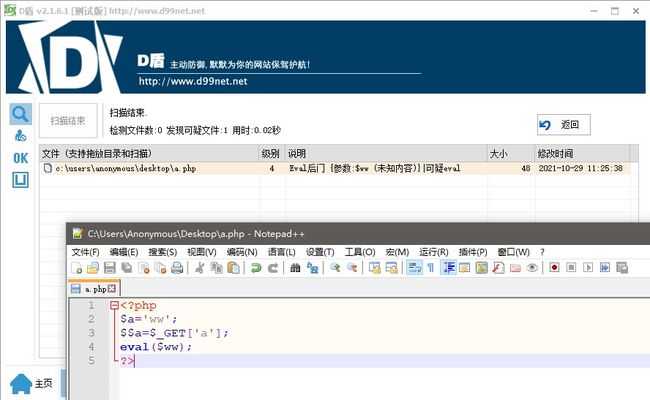The height and width of the screenshot is (400, 650).
Task: Toggle word wrap in the toolbar
Action: click(414, 268)
